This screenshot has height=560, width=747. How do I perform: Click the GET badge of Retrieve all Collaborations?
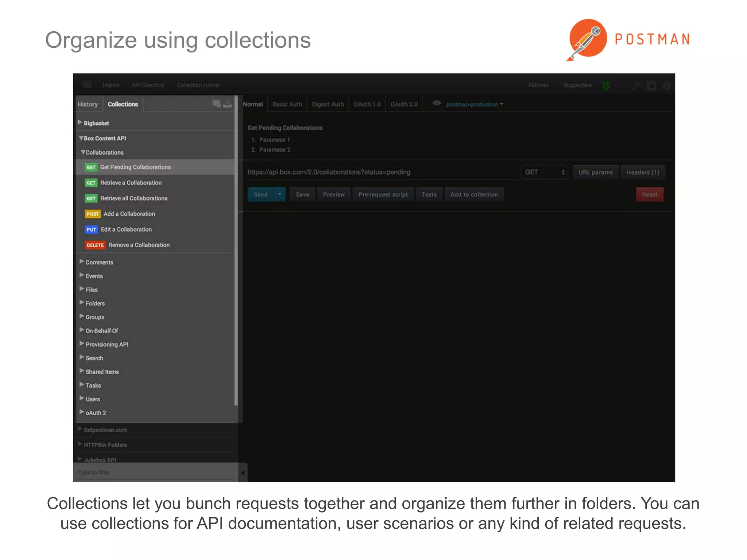point(91,199)
